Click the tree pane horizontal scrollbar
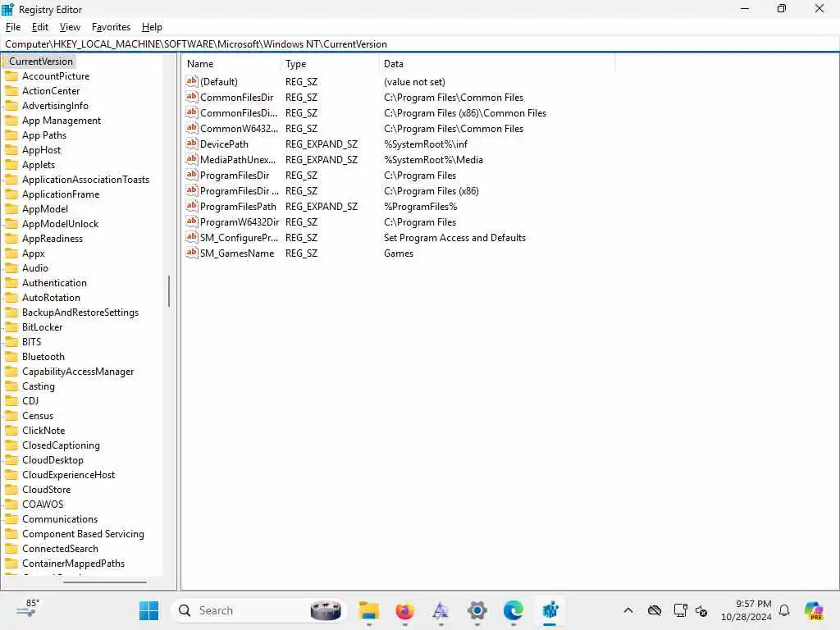This screenshot has height=630, width=840. (104, 582)
